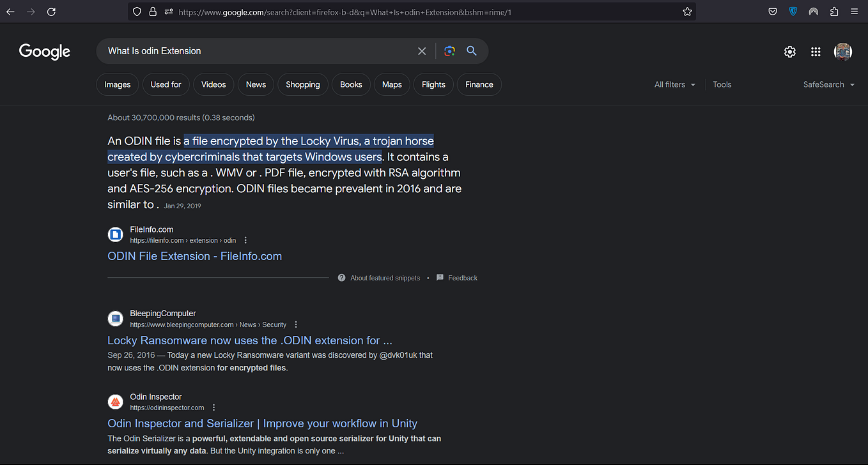868x465 pixels.
Task: Click the Google Lens camera icon
Action: pyautogui.click(x=449, y=51)
